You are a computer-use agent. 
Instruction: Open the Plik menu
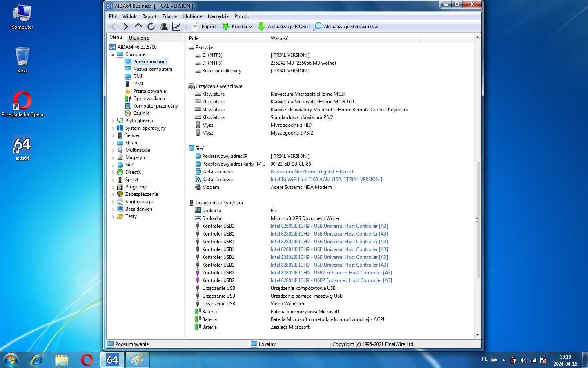click(x=113, y=16)
